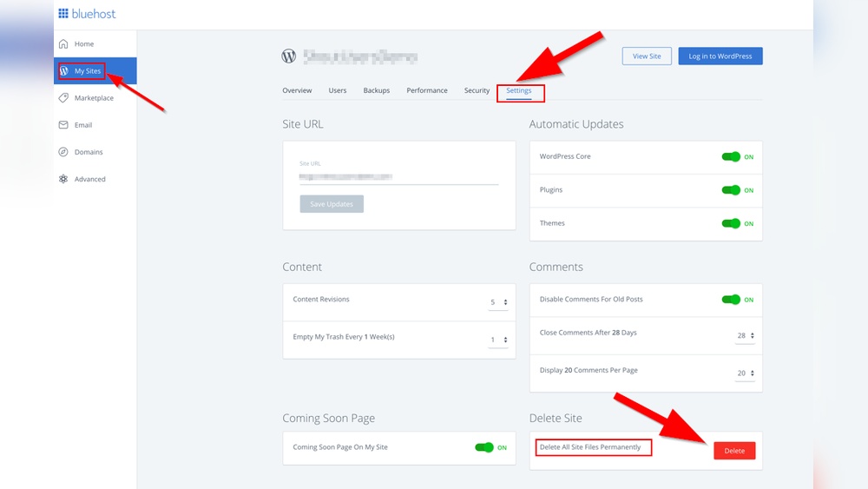The image size is (868, 489).
Task: Switch to the Users tab
Action: [338, 90]
